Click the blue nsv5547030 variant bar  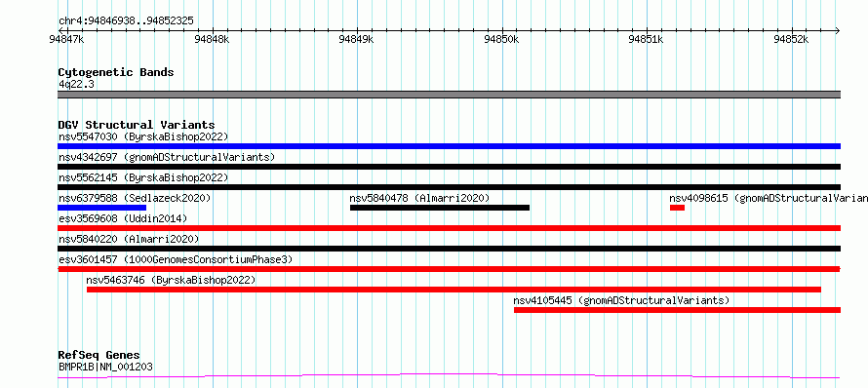pos(449,146)
